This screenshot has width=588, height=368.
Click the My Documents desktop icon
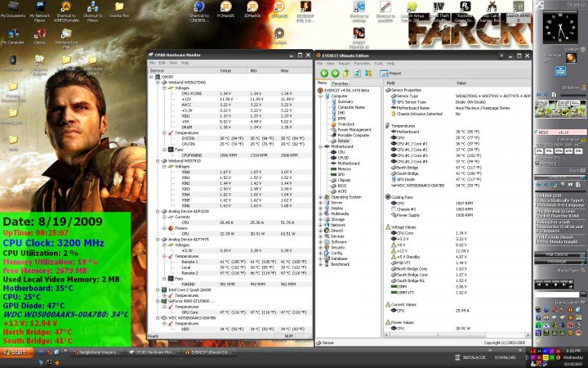(13, 10)
